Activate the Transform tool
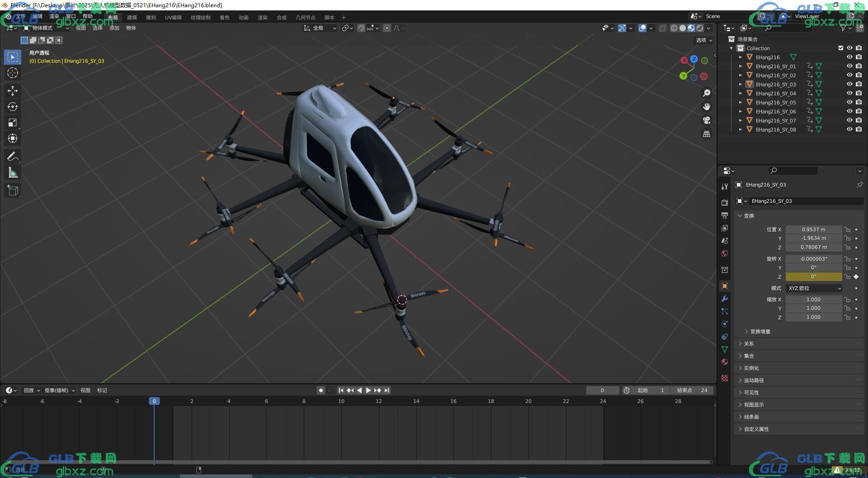This screenshot has height=478, width=868. point(13,138)
